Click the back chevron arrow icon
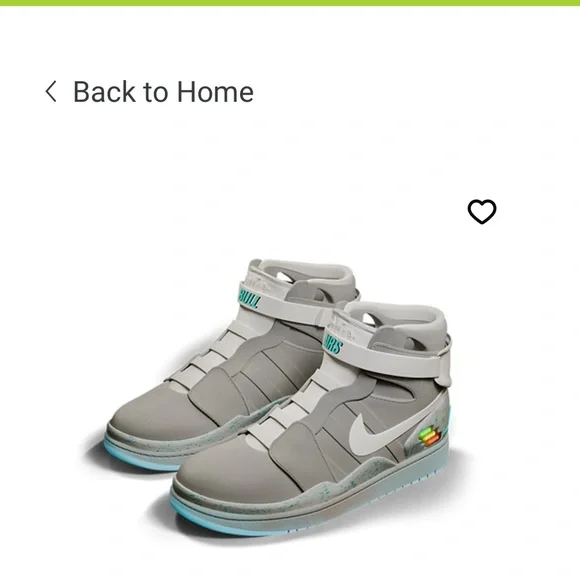Image resolution: width=580 pixels, height=580 pixels. (x=51, y=91)
